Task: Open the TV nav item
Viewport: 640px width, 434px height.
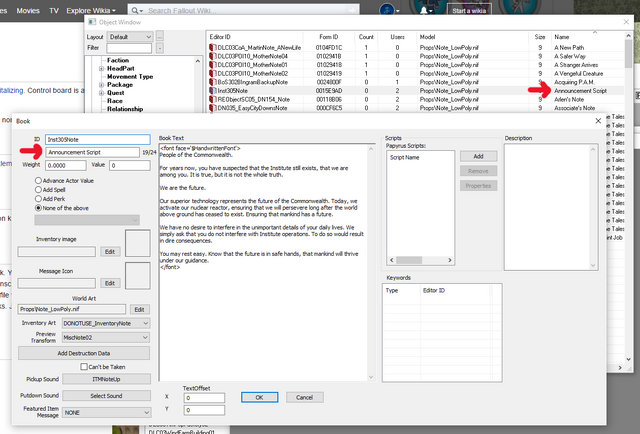Action: [x=54, y=11]
